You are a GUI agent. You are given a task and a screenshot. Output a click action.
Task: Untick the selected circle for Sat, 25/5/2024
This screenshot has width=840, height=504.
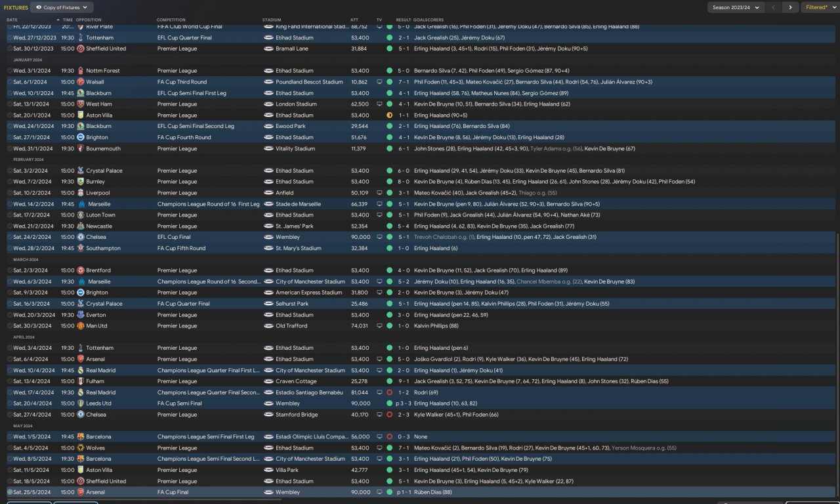pyautogui.click(x=10, y=492)
